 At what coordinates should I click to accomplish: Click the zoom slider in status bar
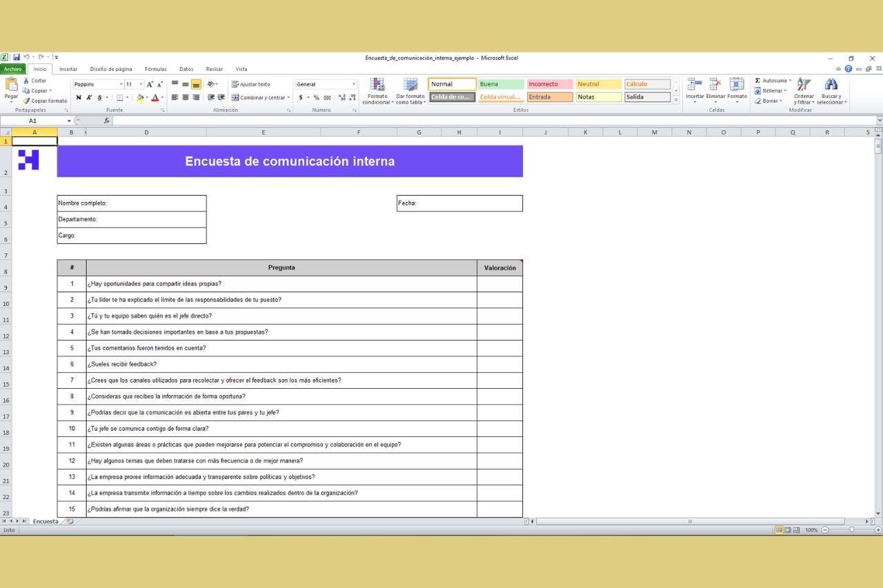click(x=851, y=530)
